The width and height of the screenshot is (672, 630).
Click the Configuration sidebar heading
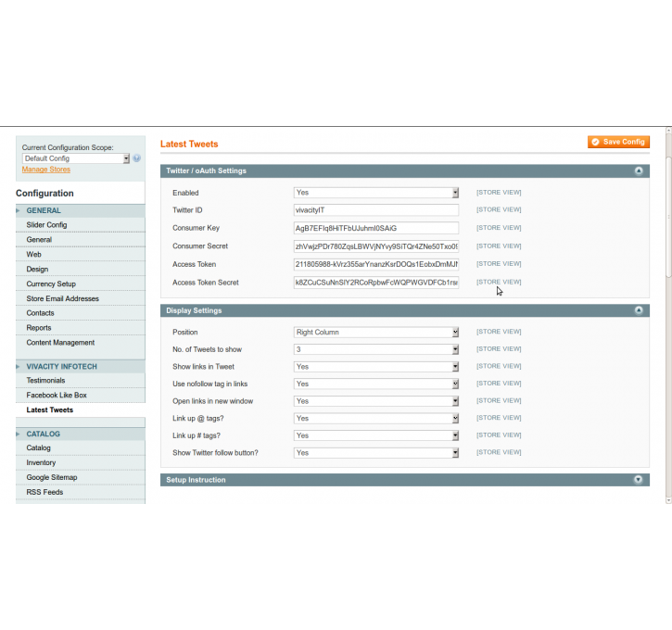tap(44, 193)
